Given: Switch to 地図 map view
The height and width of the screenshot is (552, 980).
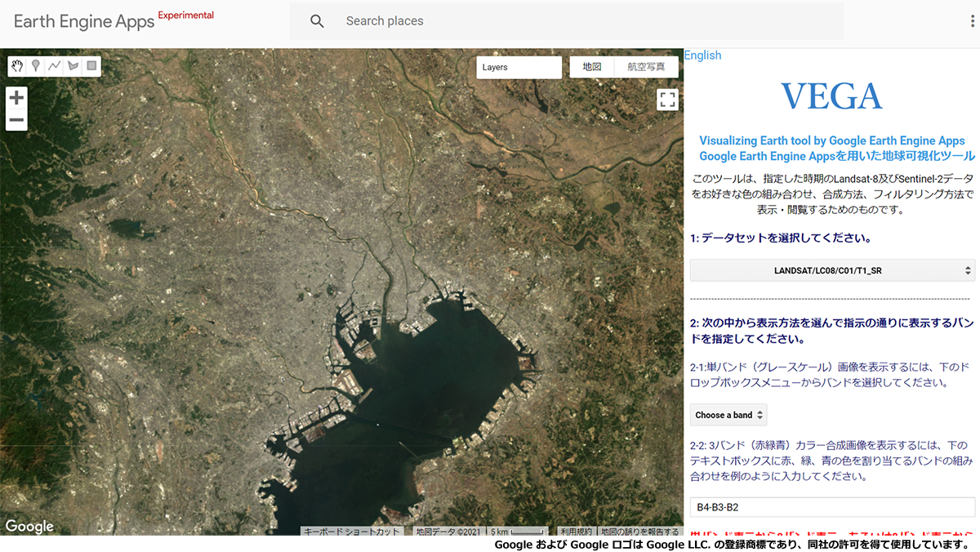Looking at the screenshot, I should (x=592, y=67).
